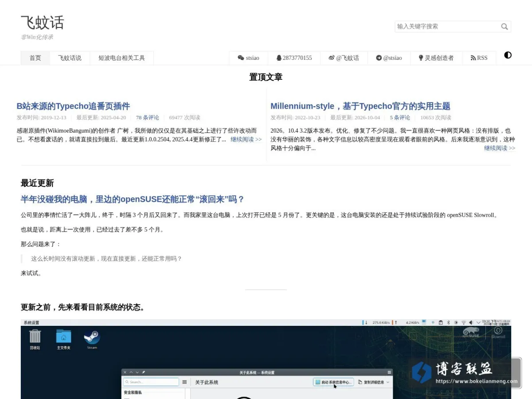
Task: Open the QQ 2873770155 contact link
Action: point(294,58)
